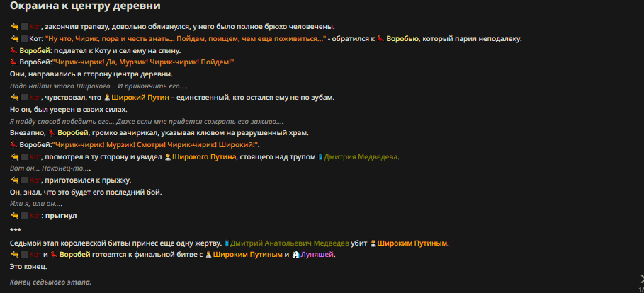Click the person icon after 'финальной битве с'

click(208, 254)
